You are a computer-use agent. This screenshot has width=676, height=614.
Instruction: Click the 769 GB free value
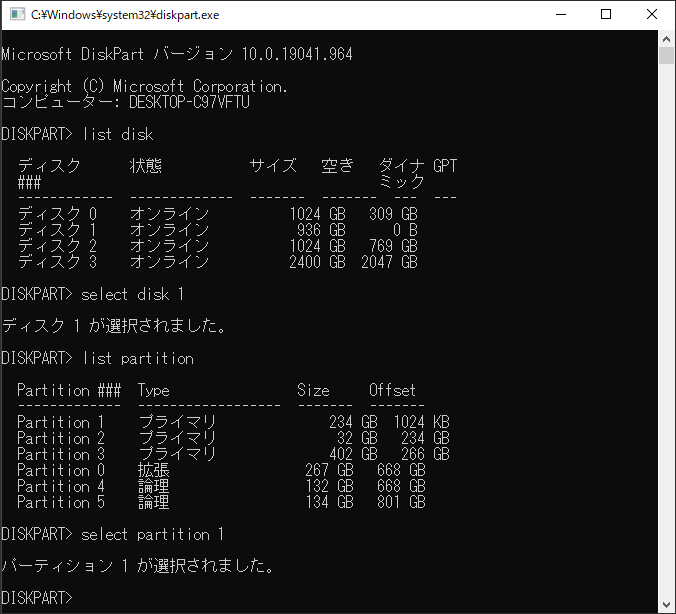point(393,246)
